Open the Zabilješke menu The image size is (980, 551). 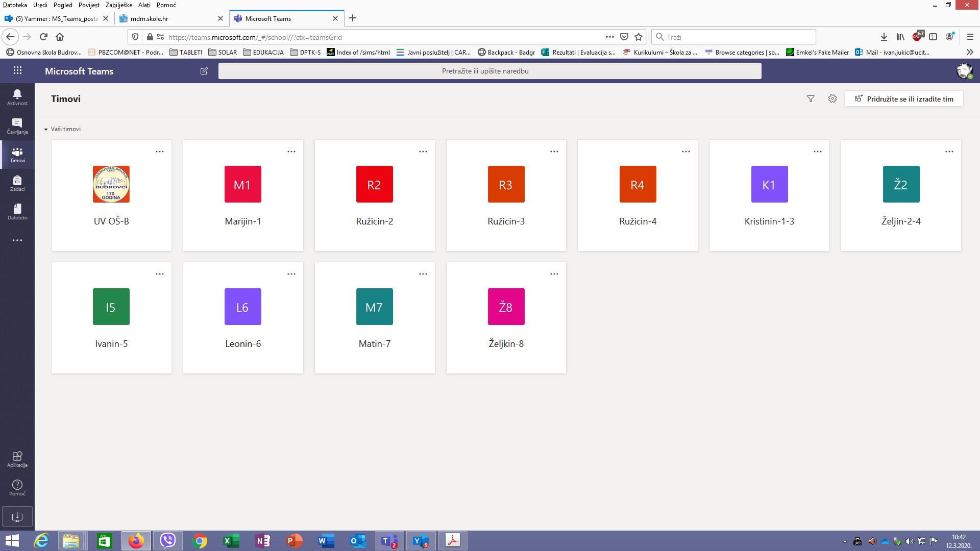[x=119, y=5]
